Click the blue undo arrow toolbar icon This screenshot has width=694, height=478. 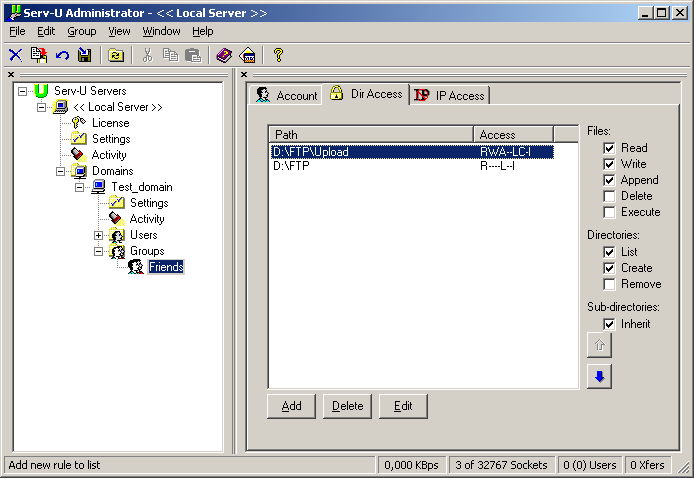tap(62, 55)
